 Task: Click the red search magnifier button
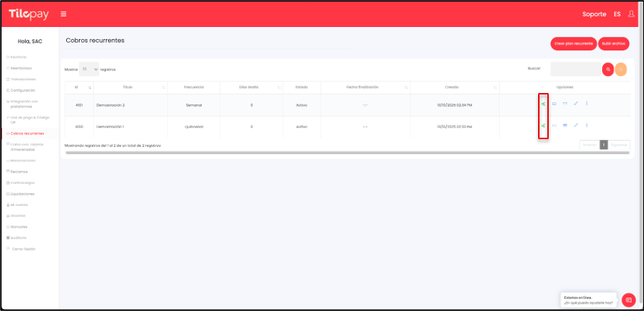click(x=608, y=69)
